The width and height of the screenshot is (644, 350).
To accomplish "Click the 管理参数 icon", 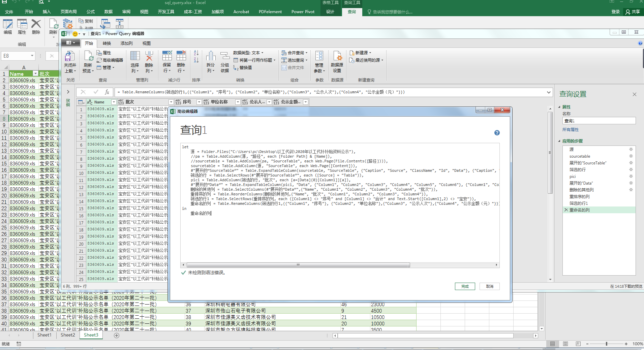I will coord(319,56).
